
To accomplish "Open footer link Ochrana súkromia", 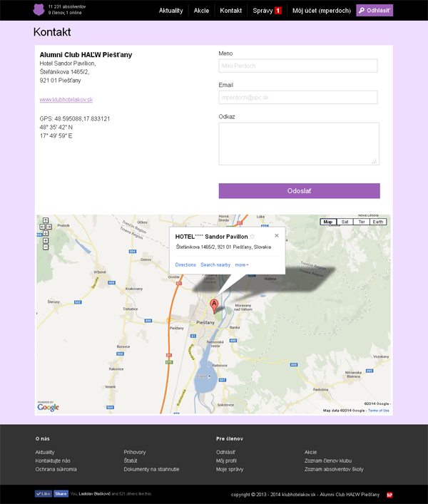I will coord(56,469).
